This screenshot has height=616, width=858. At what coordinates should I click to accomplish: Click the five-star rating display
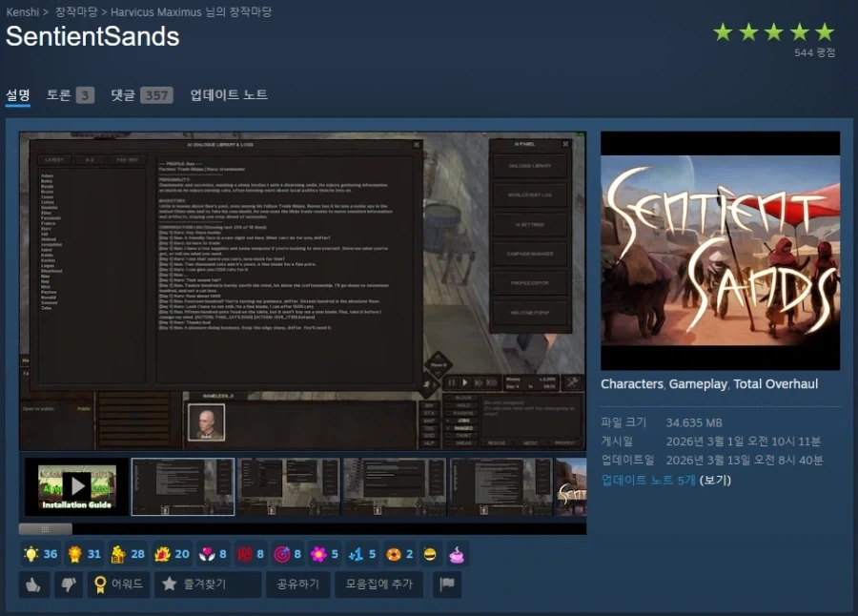(774, 32)
